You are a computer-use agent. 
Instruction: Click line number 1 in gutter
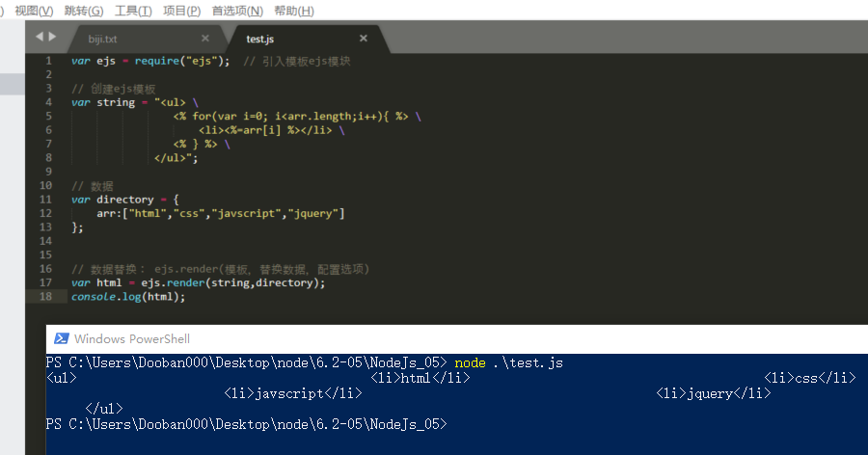(49, 61)
